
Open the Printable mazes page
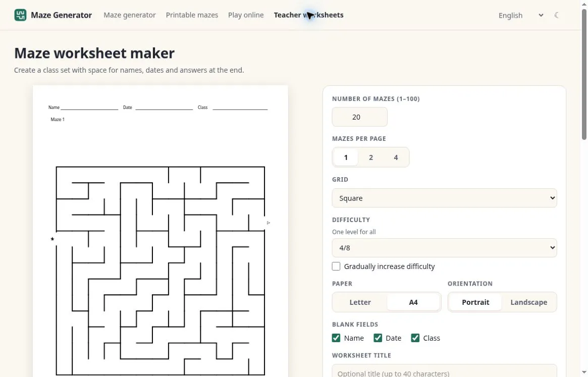click(192, 15)
